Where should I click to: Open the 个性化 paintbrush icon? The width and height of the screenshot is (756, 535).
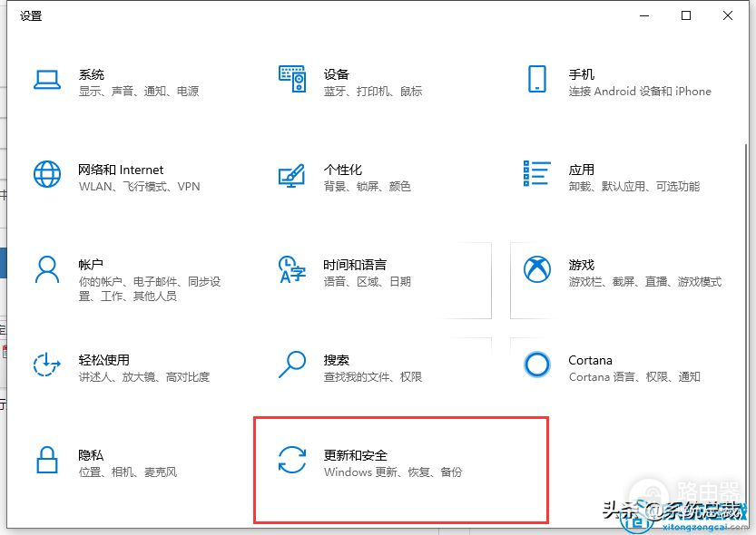pyautogui.click(x=291, y=176)
